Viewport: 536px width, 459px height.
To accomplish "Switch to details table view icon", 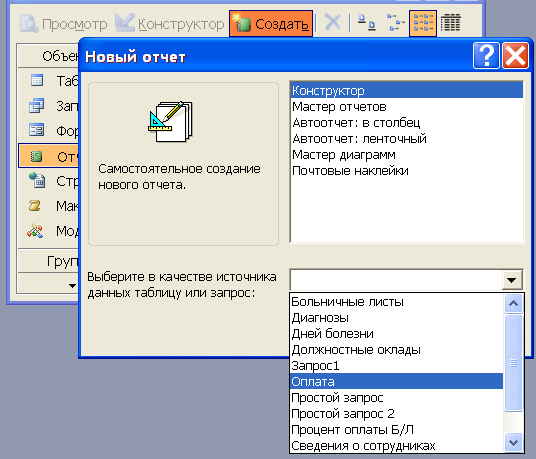I will pyautogui.click(x=451, y=23).
